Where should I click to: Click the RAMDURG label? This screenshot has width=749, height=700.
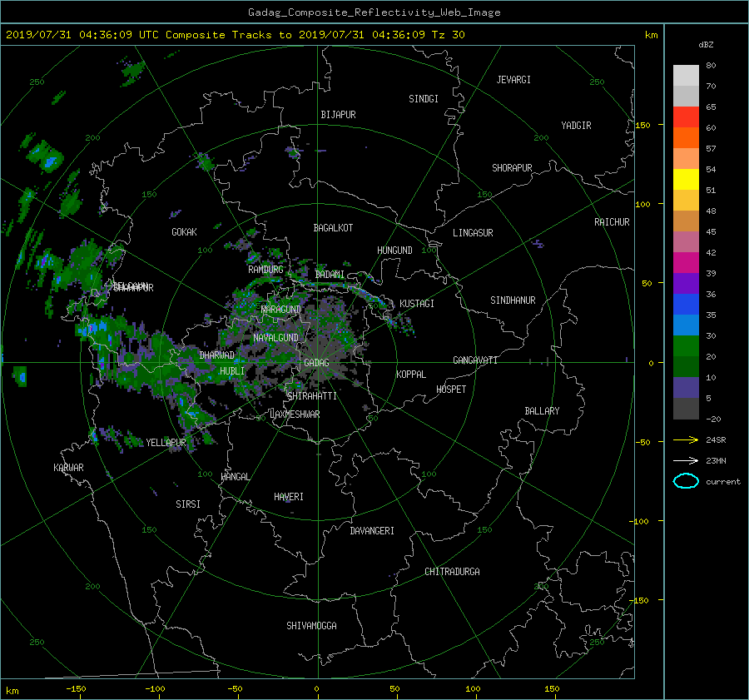[x=265, y=270]
